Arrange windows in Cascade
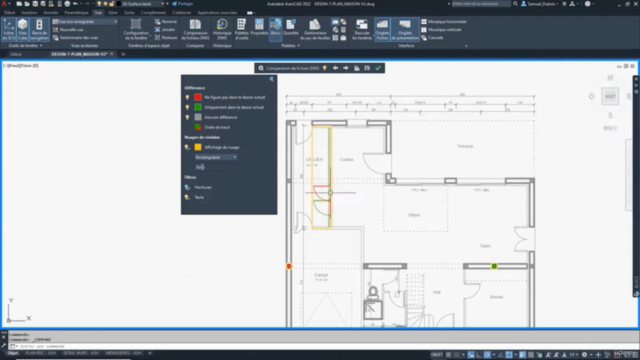Image resolution: width=640 pixels, height=360 pixels. 432,38
